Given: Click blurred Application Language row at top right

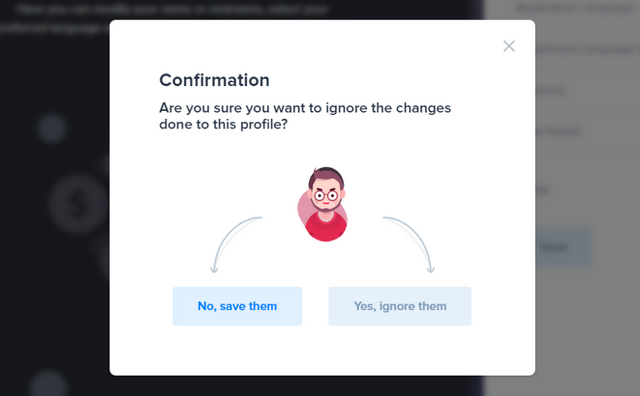Looking at the screenshot, I should 575,8.
